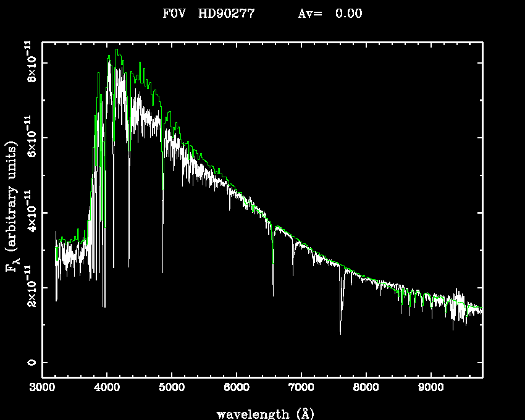The image size is (525, 420).
Task: Click the absorption line bottom near 6560 Å
Action: pos(273,295)
